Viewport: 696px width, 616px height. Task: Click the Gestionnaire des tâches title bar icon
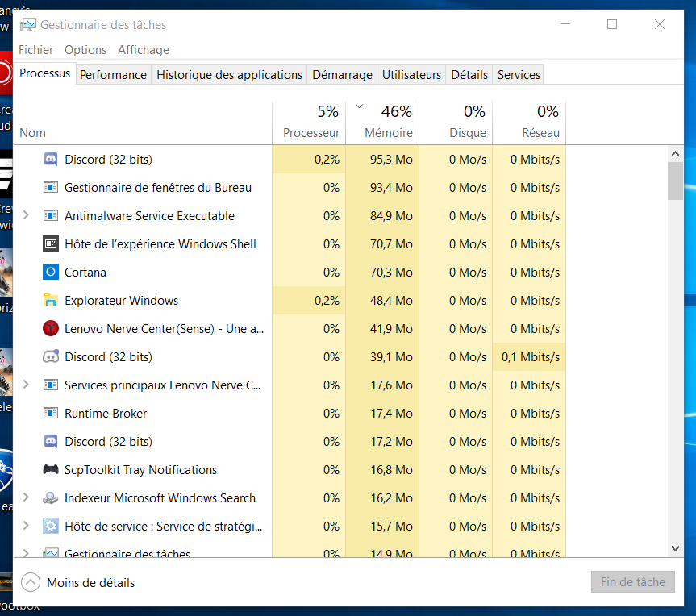click(28, 25)
